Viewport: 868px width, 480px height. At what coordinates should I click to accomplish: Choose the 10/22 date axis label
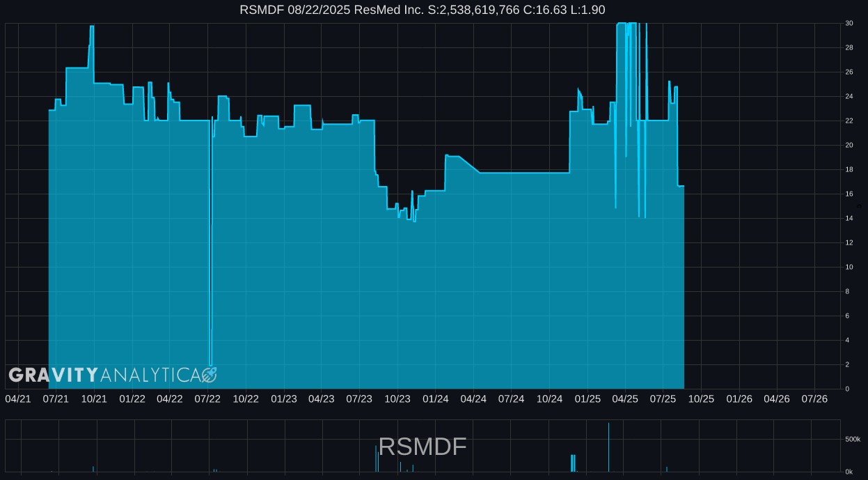pyautogui.click(x=246, y=398)
